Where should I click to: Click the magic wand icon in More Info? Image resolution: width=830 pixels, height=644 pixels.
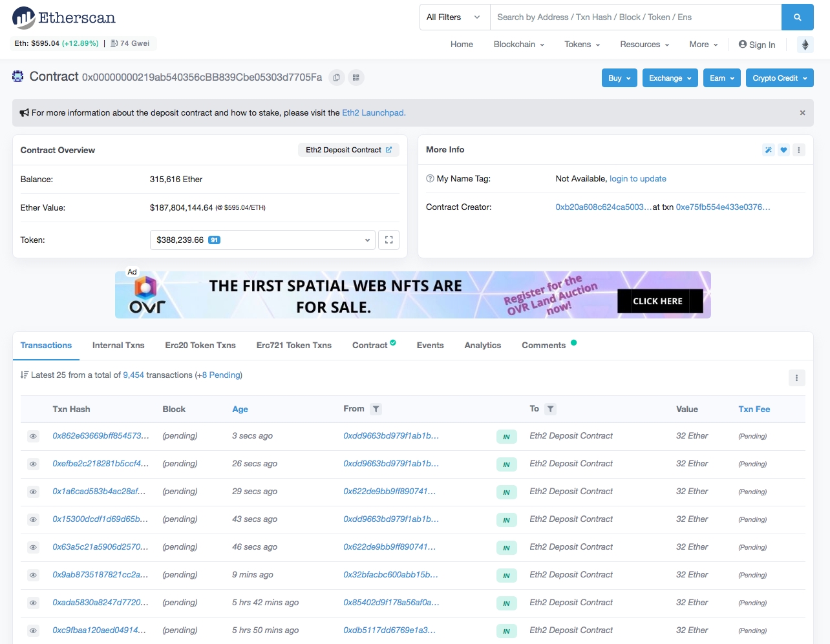tap(768, 150)
